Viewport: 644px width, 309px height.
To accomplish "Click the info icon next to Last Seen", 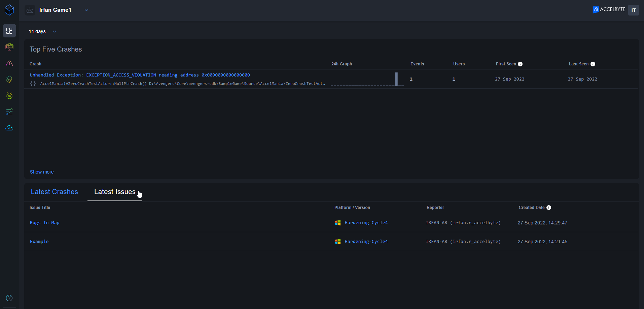I will tap(593, 64).
